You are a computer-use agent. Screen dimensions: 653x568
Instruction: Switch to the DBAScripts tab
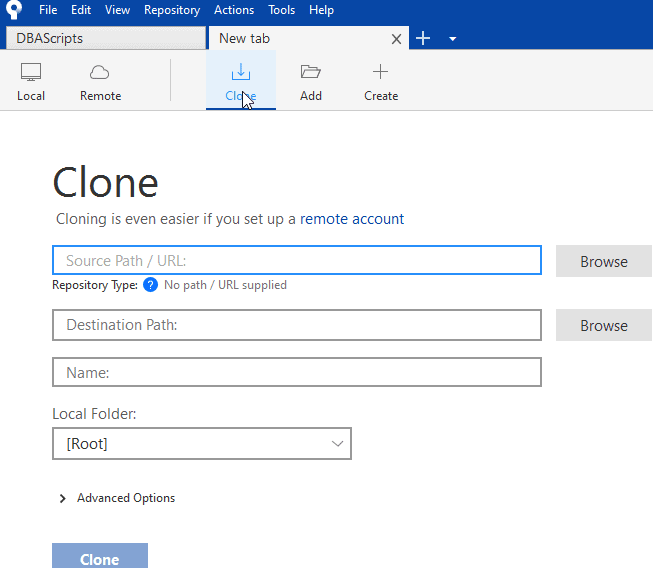pos(104,38)
